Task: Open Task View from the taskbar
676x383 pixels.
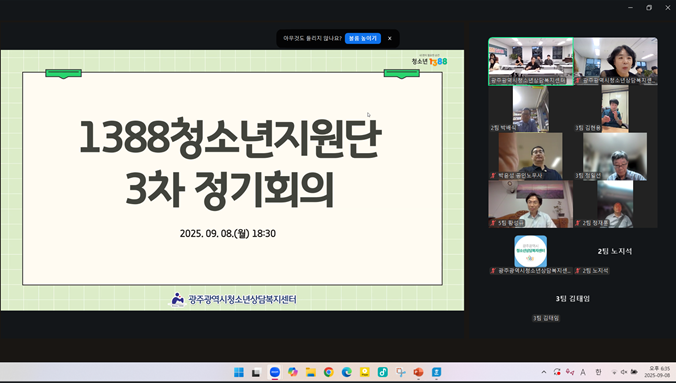Action: (256, 372)
